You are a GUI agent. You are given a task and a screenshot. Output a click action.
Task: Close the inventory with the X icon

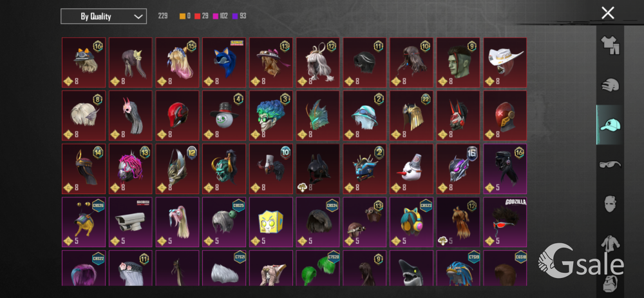point(608,13)
